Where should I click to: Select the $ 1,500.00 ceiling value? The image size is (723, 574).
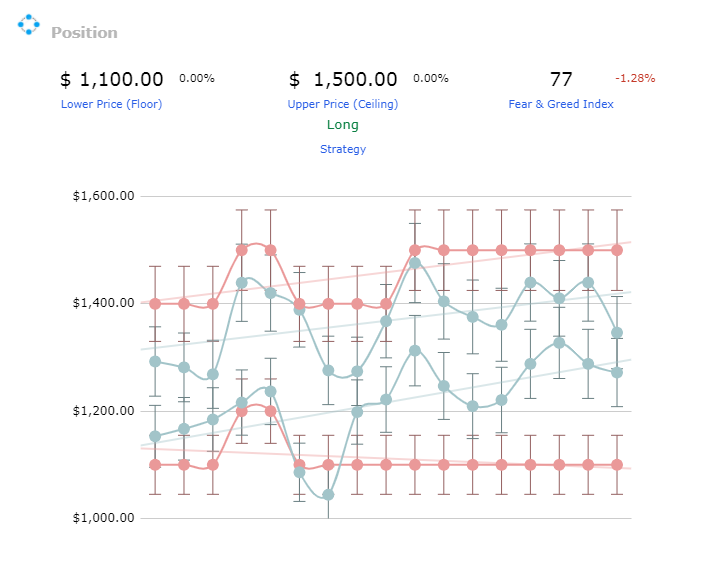tap(343, 79)
